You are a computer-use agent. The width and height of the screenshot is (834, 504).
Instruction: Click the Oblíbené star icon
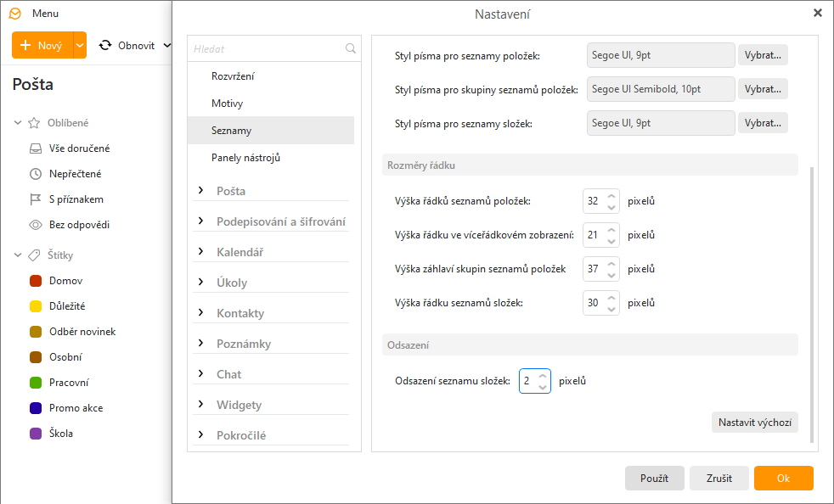[x=34, y=123]
